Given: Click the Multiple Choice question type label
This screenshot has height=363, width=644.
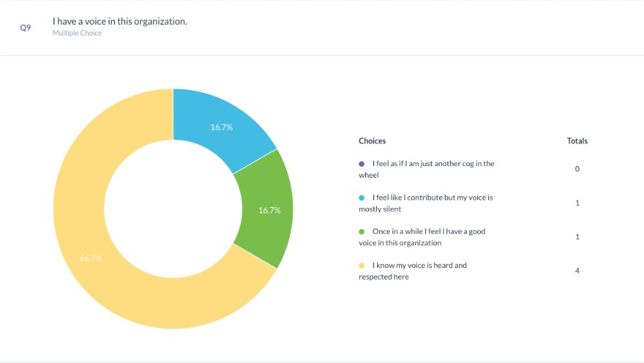Looking at the screenshot, I should (x=77, y=33).
